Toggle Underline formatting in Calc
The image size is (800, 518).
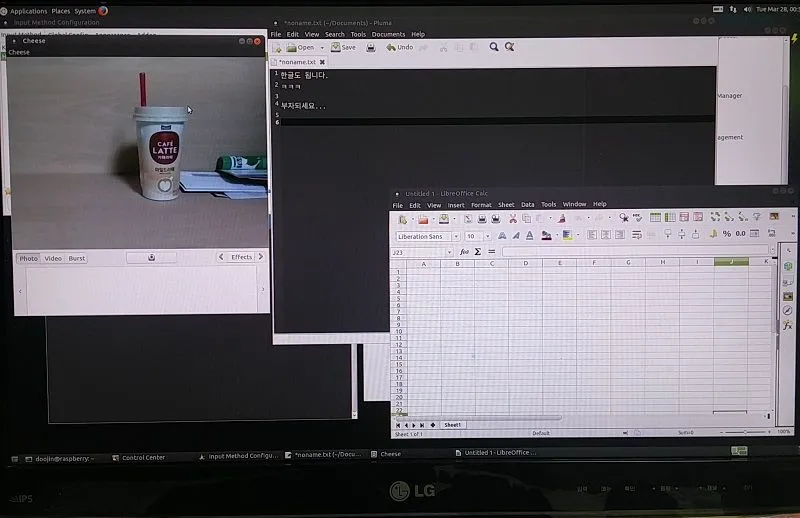(x=530, y=235)
